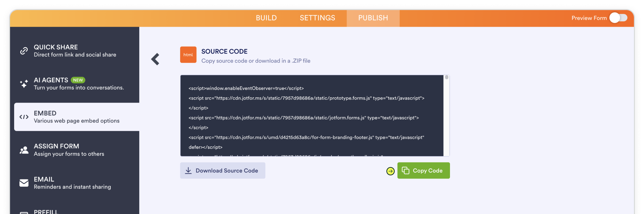Click the green Copy Code button

tap(424, 171)
